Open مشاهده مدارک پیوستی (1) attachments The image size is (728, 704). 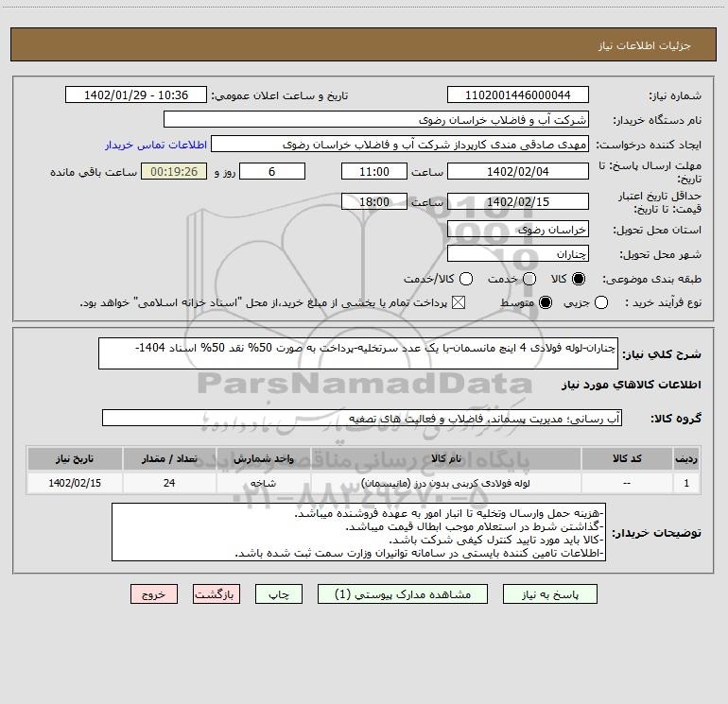[x=402, y=594]
